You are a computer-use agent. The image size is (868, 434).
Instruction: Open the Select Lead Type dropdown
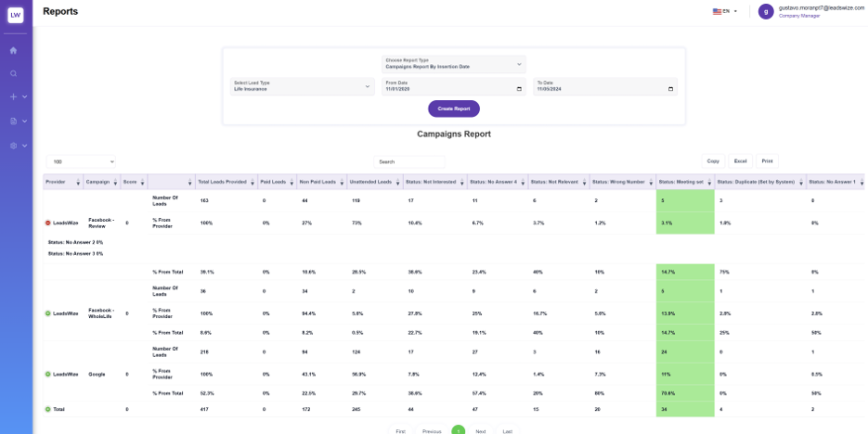[301, 86]
